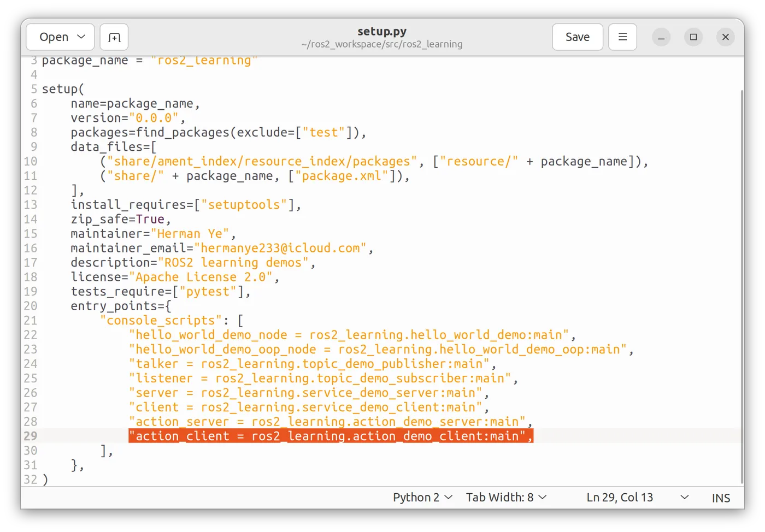765x532 pixels.
Task: Click the packages=find_packages line
Action: 218,132
